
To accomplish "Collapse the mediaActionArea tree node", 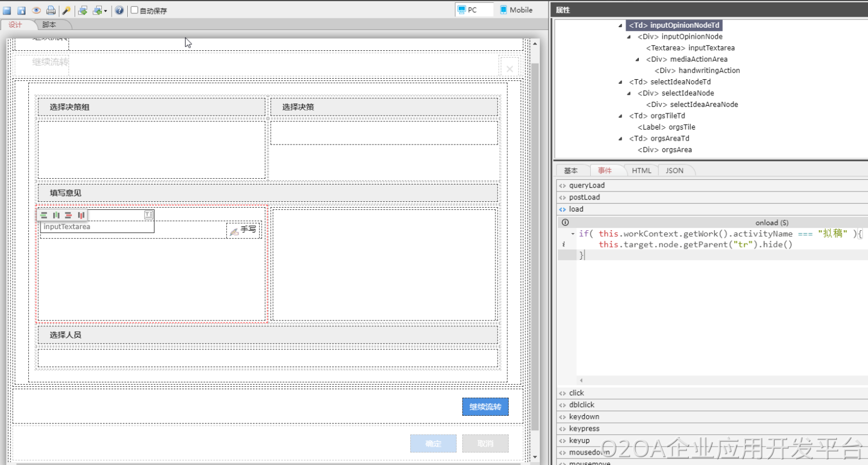I will click(x=637, y=59).
